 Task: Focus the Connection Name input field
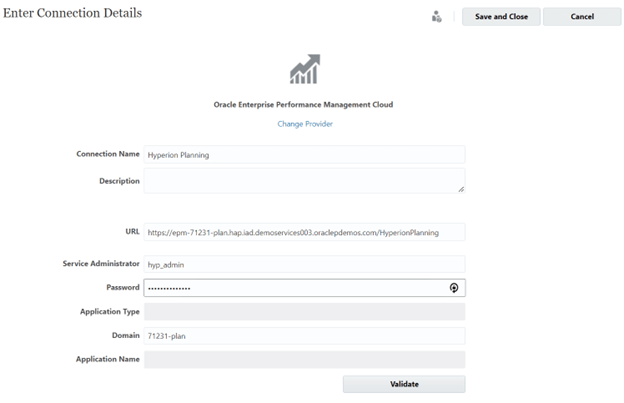[x=304, y=154]
